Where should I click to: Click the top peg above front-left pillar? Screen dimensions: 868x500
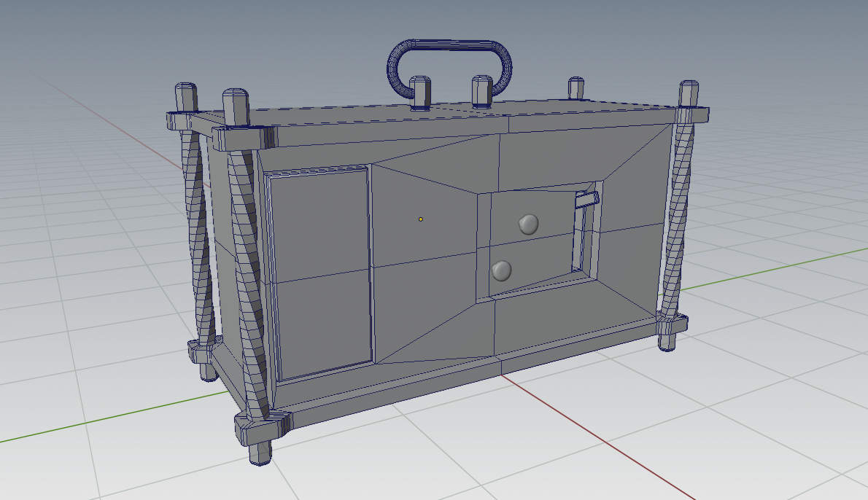tap(236, 106)
